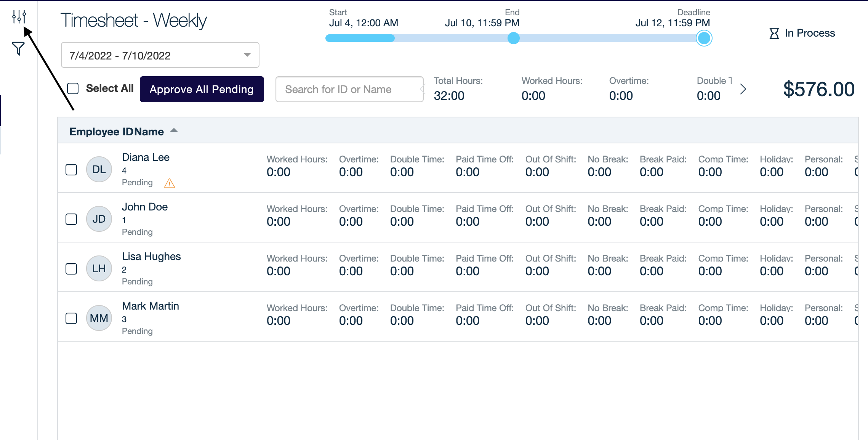Image resolution: width=868 pixels, height=440 pixels.
Task: Check John Doe's row checkbox
Action: (x=71, y=218)
